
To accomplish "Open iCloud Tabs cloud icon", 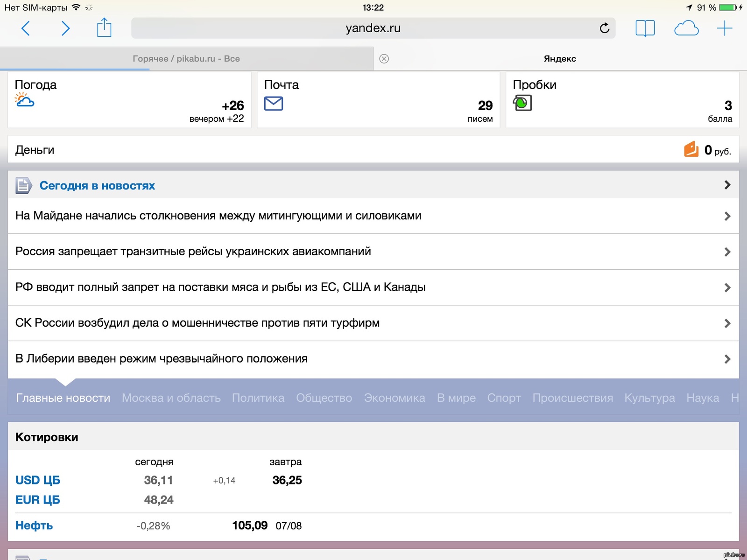I will point(686,28).
